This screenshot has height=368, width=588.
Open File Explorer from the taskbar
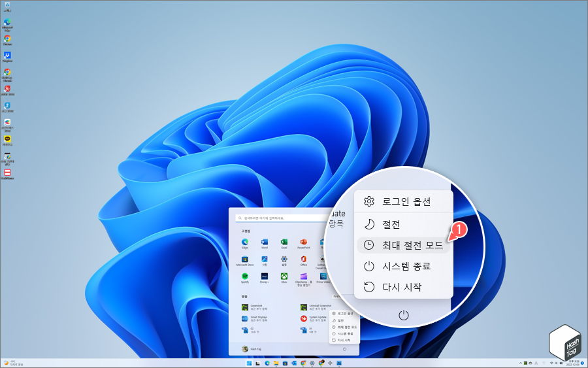pyautogui.click(x=276, y=363)
